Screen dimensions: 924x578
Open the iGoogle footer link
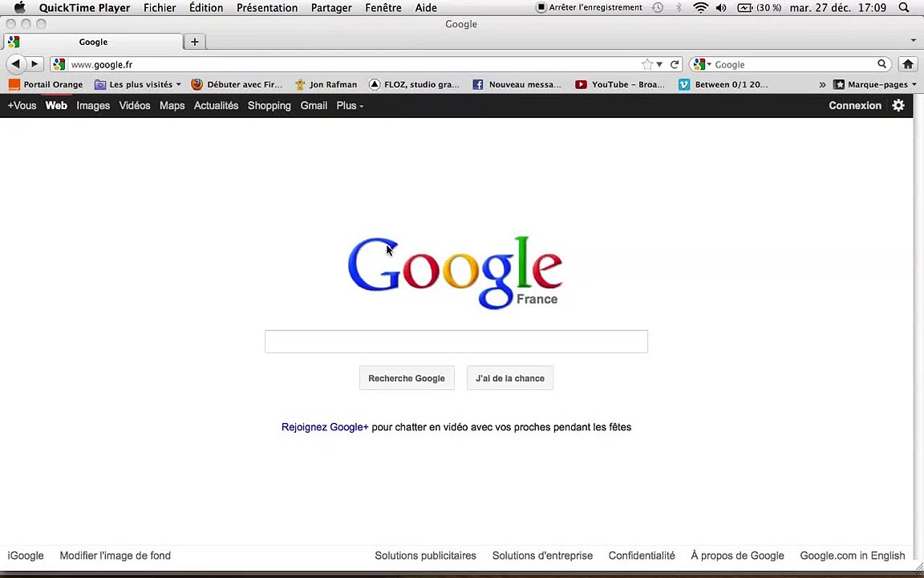click(26, 556)
